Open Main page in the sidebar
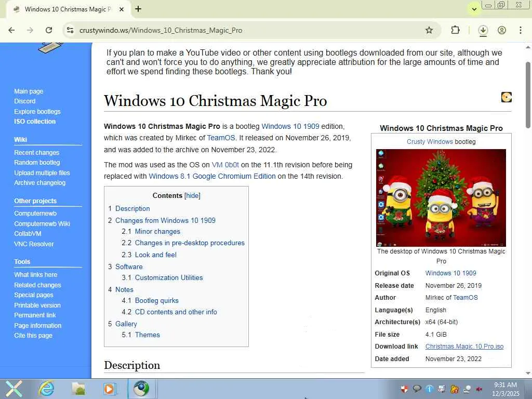 [29, 91]
